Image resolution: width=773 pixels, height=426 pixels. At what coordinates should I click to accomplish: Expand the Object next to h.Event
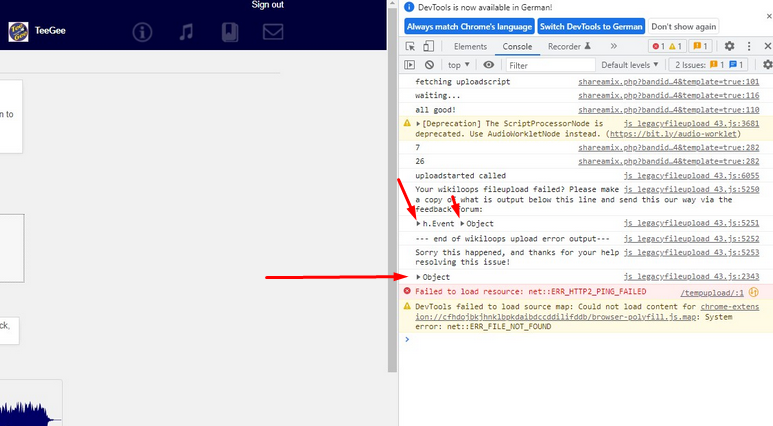[x=462, y=224]
